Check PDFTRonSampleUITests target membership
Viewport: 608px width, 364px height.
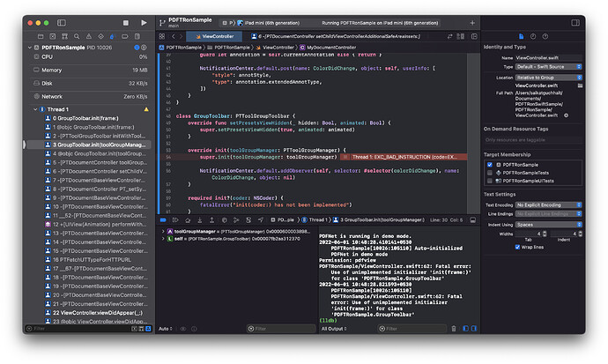point(490,181)
